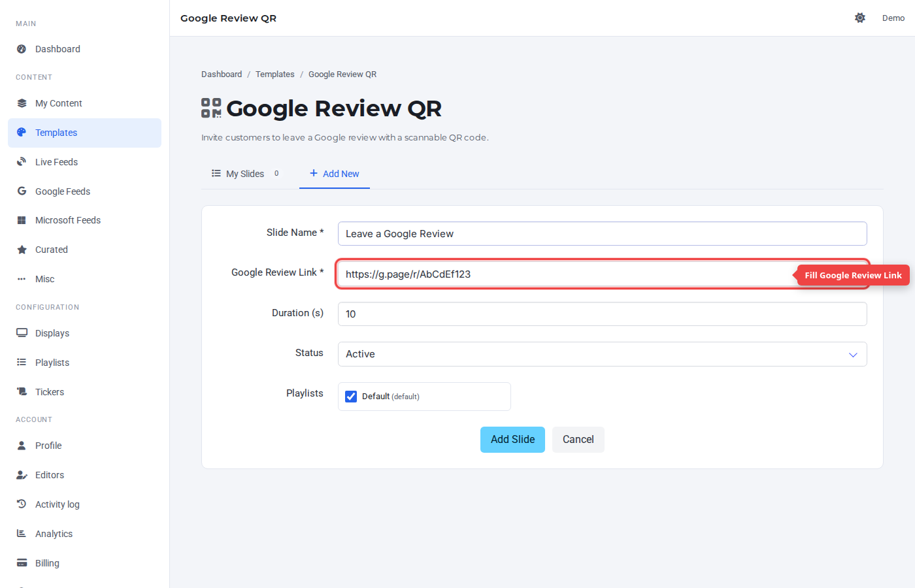Click the QR code icon beside page title

tap(211, 108)
